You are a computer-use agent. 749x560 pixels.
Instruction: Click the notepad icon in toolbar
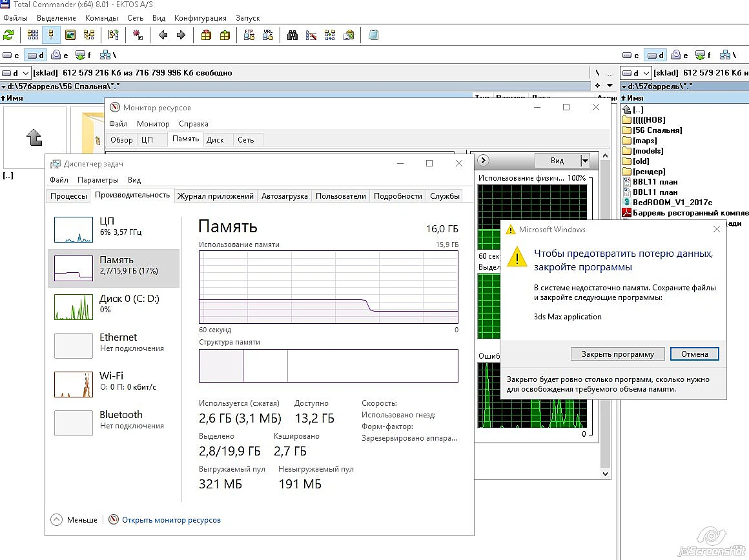374,35
